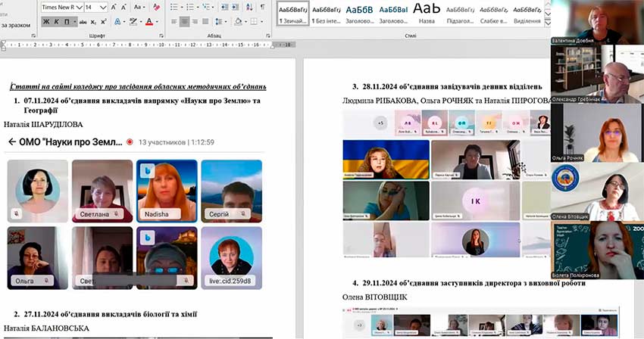Center-align the paragraph text

[186, 22]
